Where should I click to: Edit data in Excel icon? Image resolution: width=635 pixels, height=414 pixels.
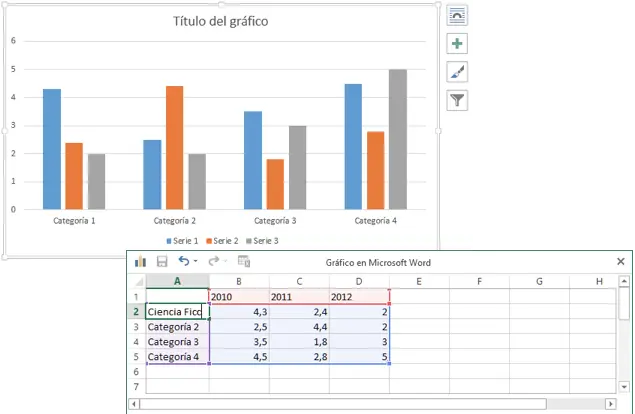pyautogui.click(x=244, y=262)
